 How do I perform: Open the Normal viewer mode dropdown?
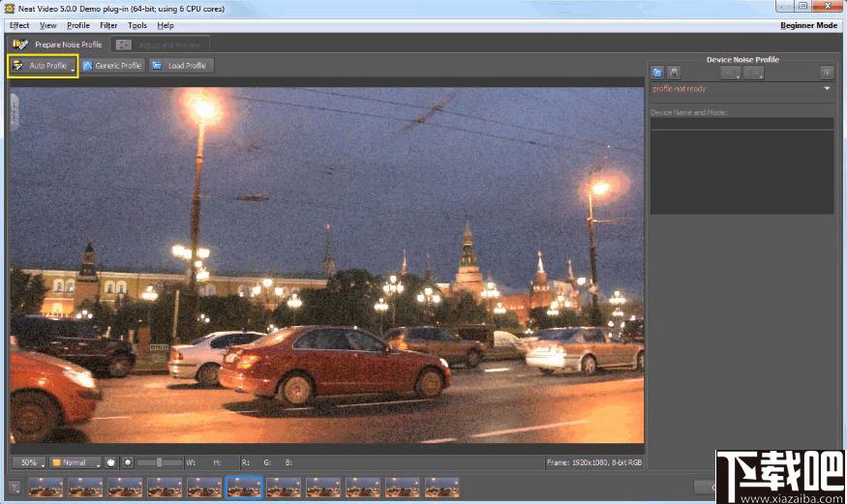(x=76, y=462)
